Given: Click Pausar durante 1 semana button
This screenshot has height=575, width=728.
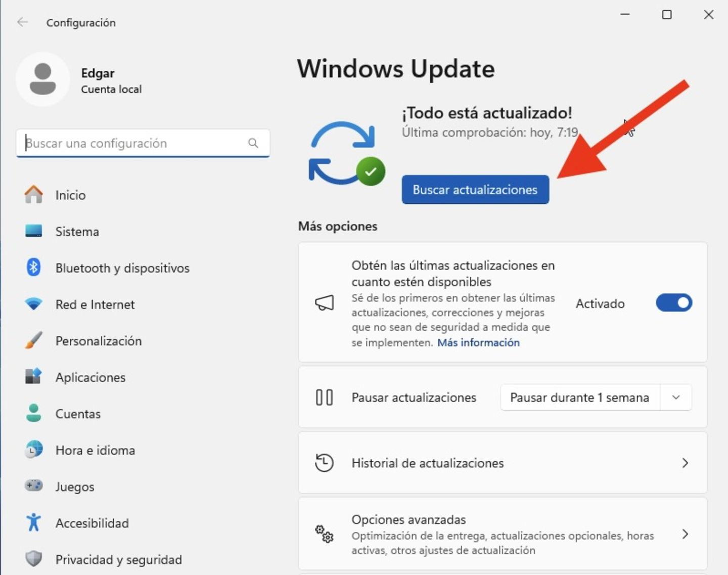Looking at the screenshot, I should coord(579,397).
